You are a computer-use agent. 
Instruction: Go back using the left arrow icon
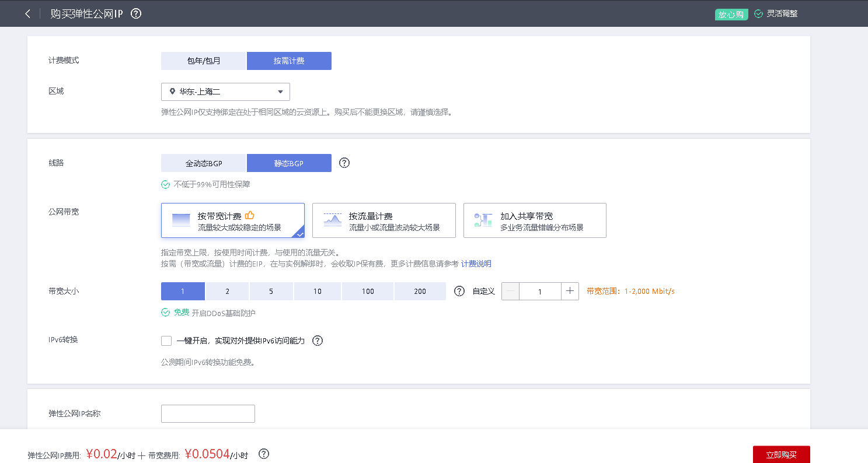click(x=27, y=13)
